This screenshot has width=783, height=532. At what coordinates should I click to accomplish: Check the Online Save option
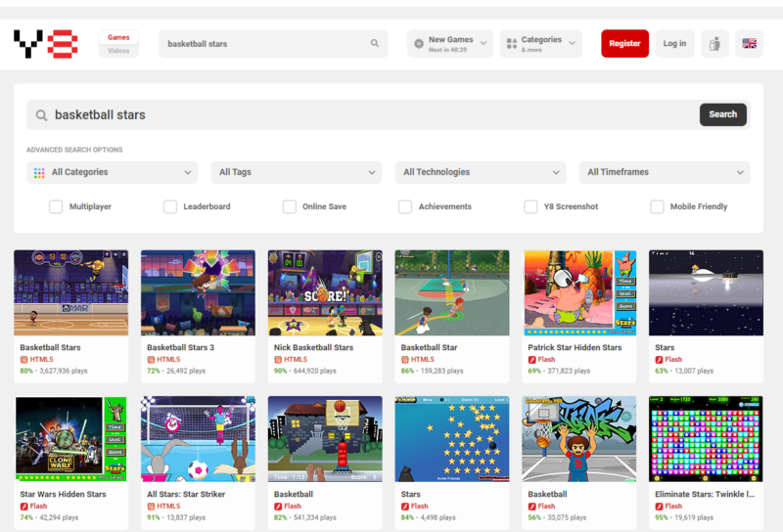pos(289,206)
